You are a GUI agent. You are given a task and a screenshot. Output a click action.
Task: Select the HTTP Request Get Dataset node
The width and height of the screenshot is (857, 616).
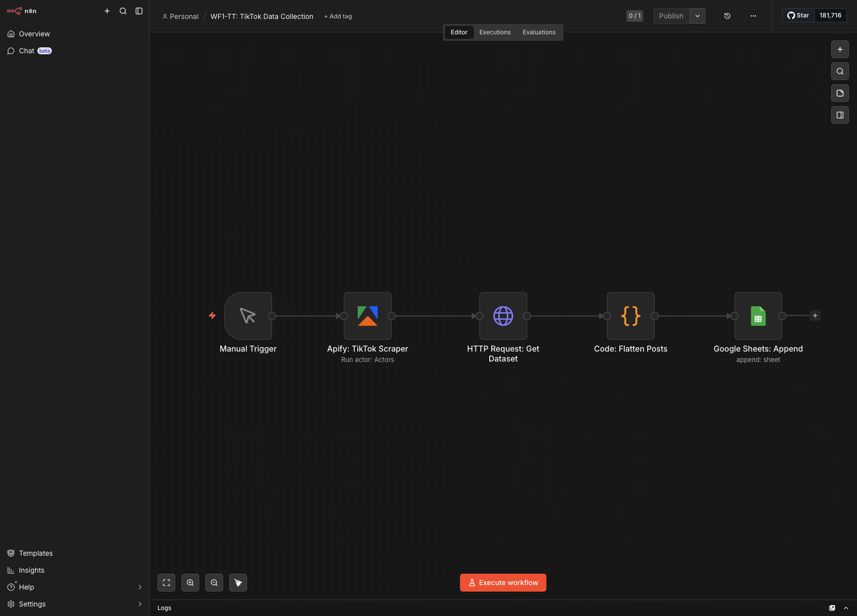503,316
